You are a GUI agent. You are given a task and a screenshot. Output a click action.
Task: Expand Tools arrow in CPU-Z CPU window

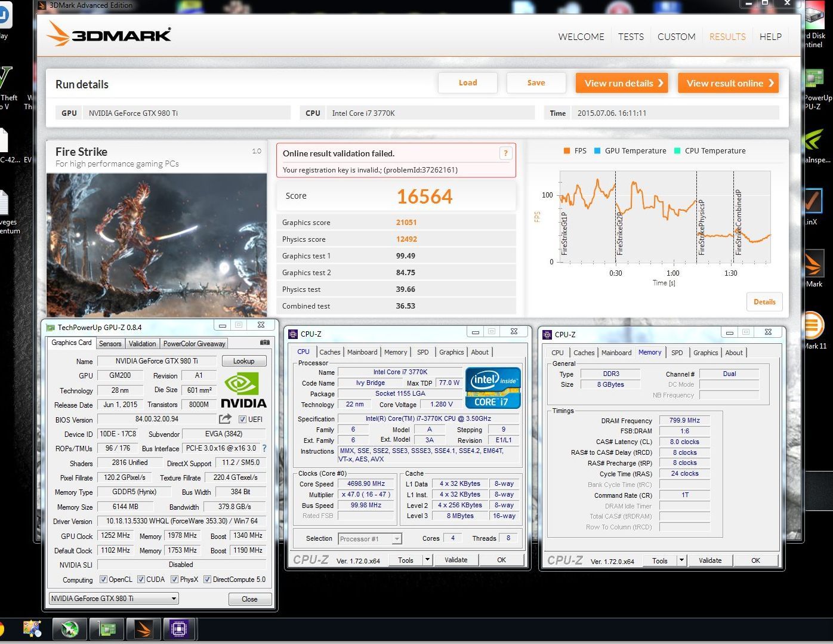point(427,560)
